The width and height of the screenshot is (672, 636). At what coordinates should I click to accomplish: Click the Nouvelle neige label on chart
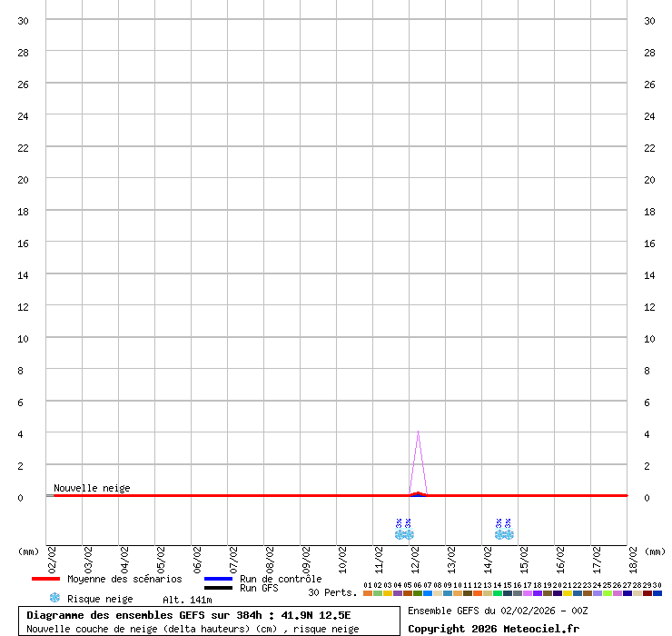tap(92, 488)
